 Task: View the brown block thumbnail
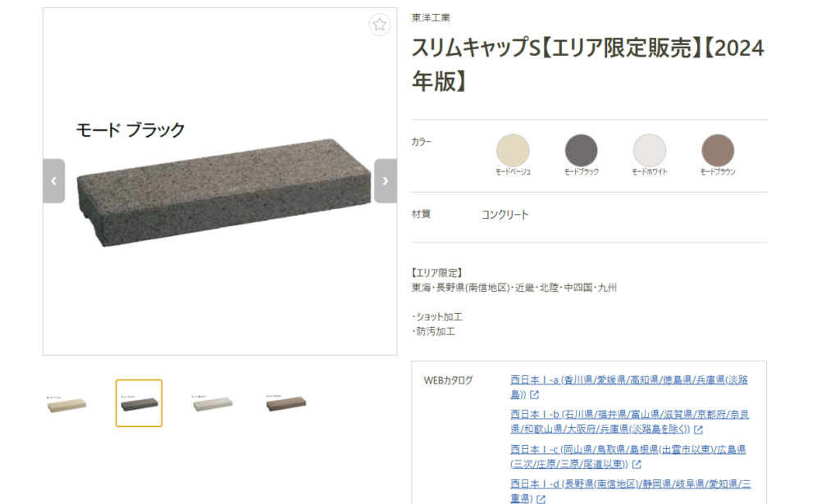coord(285,403)
